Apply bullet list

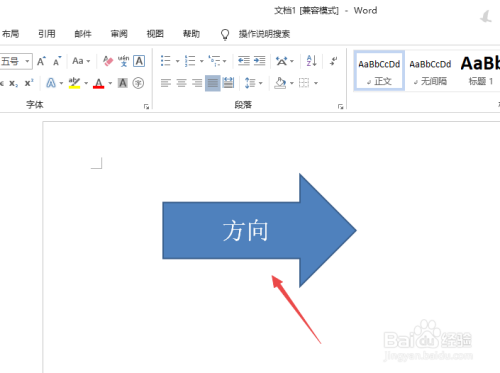tap(166, 61)
